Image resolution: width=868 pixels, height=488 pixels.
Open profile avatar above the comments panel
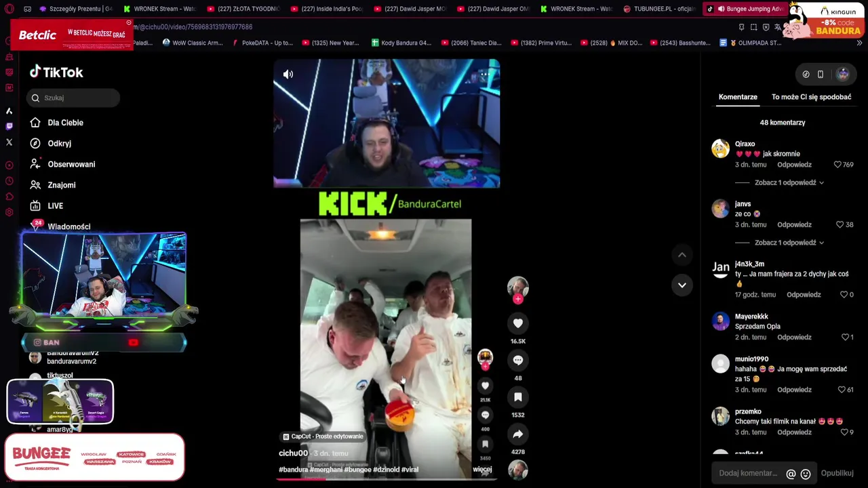point(843,75)
